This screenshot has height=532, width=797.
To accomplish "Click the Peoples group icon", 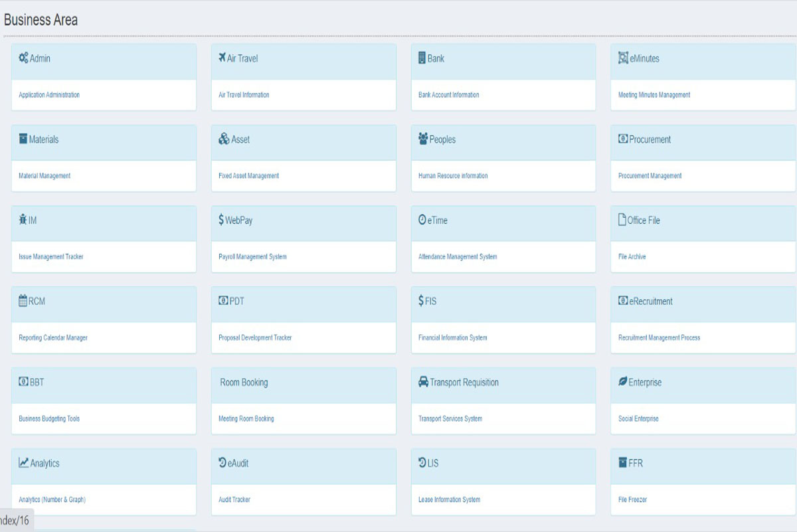I will [423, 139].
